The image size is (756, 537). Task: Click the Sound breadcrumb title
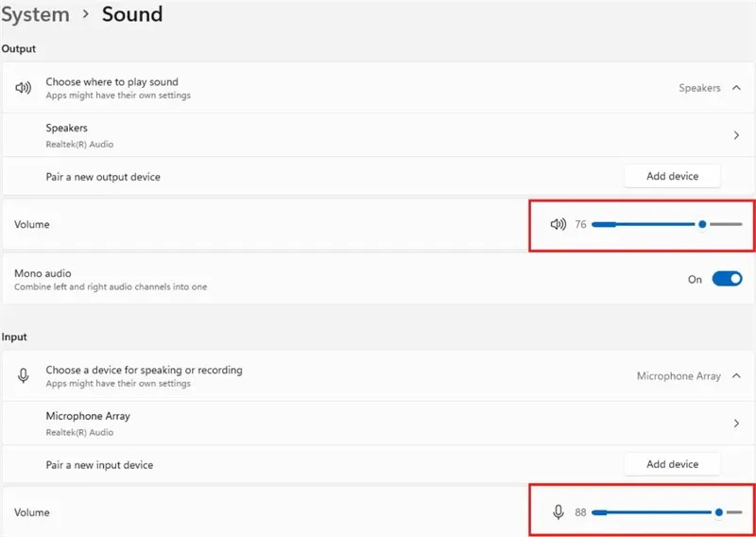click(132, 14)
